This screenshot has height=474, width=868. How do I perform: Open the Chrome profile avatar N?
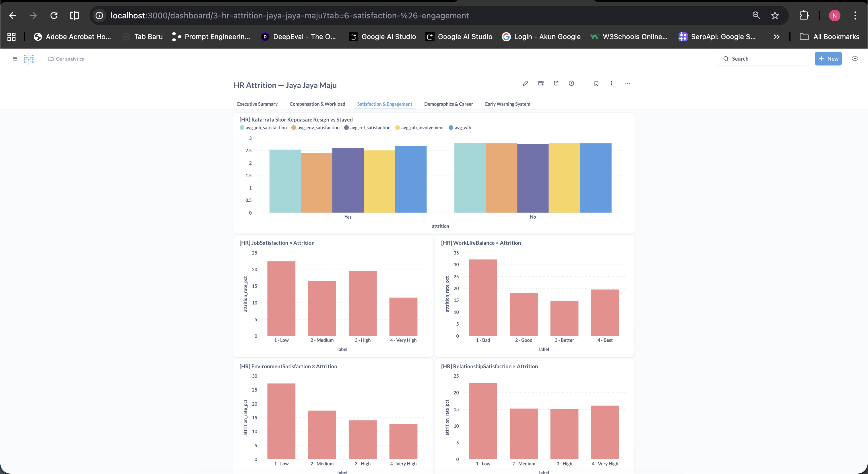pos(835,16)
